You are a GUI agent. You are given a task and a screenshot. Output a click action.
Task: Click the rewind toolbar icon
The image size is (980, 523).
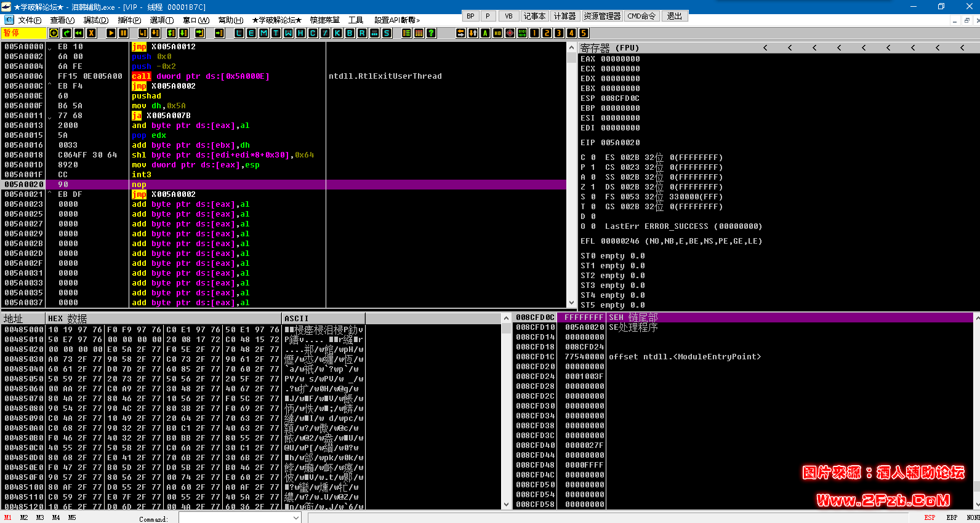(79, 33)
